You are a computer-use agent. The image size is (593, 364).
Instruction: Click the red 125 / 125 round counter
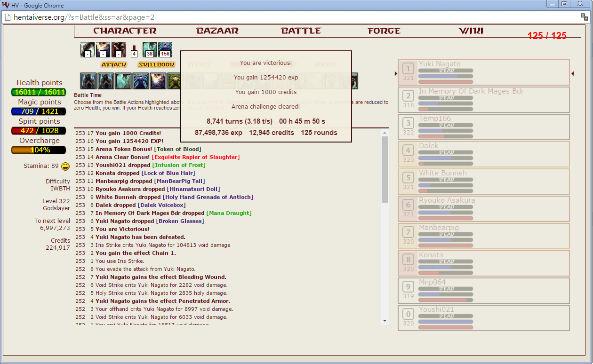[547, 36]
